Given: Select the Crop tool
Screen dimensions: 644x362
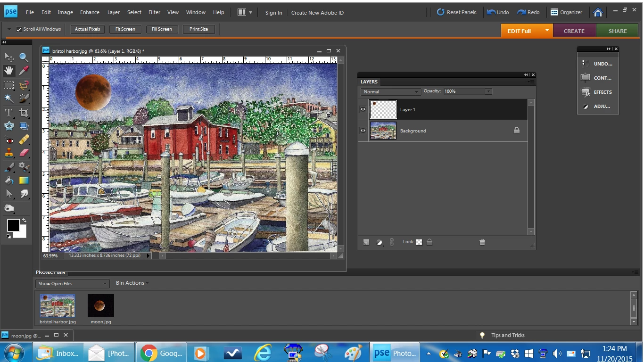Looking at the screenshot, I should pyautogui.click(x=24, y=113).
